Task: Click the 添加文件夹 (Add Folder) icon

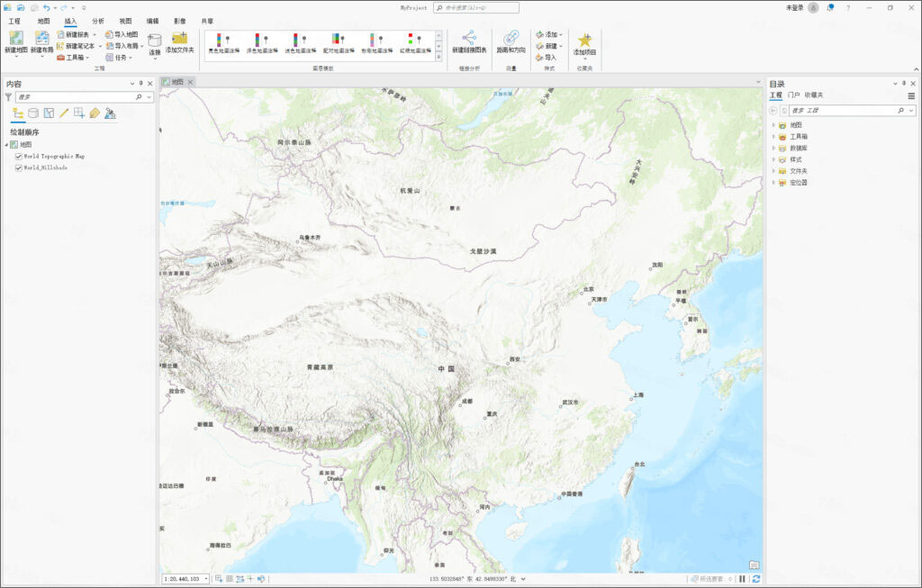Action: [x=179, y=40]
